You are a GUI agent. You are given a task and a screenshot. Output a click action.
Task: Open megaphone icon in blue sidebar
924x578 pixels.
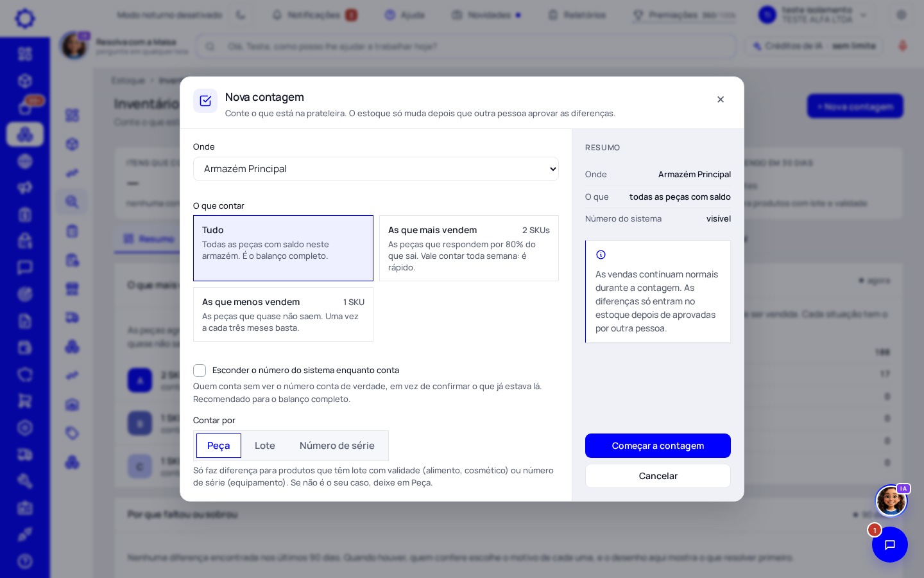(x=25, y=188)
